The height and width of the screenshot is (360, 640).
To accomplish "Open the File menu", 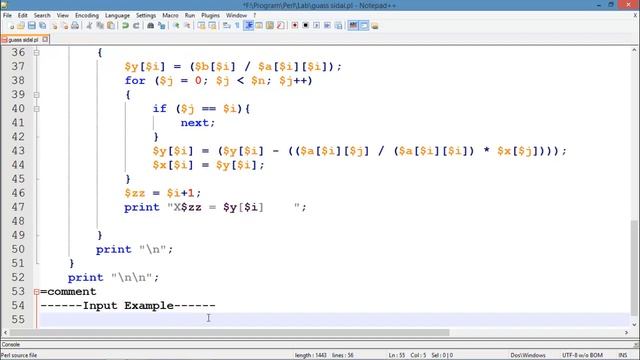I will tap(7, 16).
